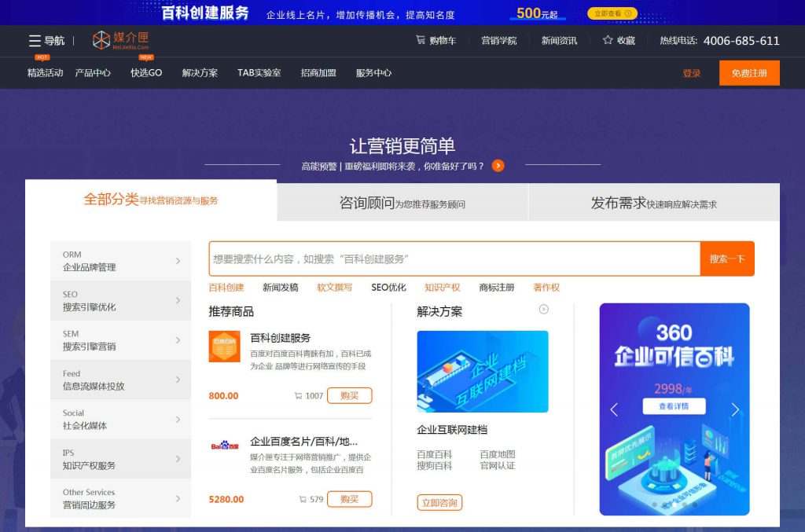Screen dimensions: 805x532
Task: Open the shopping cart icon (购物车)
Action: tap(421, 40)
